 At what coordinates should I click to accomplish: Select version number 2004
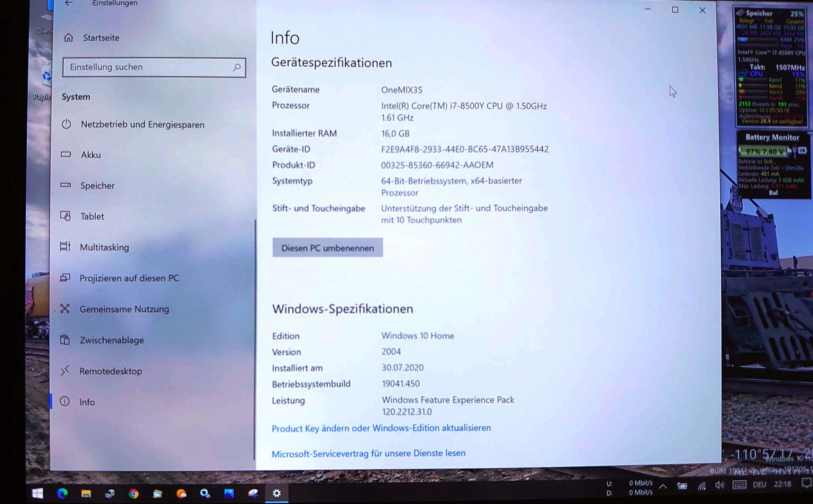click(x=391, y=352)
